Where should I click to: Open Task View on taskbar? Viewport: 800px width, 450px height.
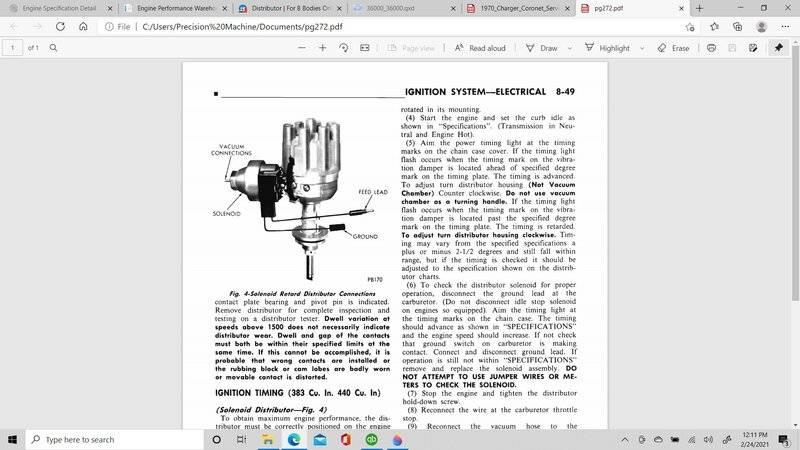pos(241,439)
